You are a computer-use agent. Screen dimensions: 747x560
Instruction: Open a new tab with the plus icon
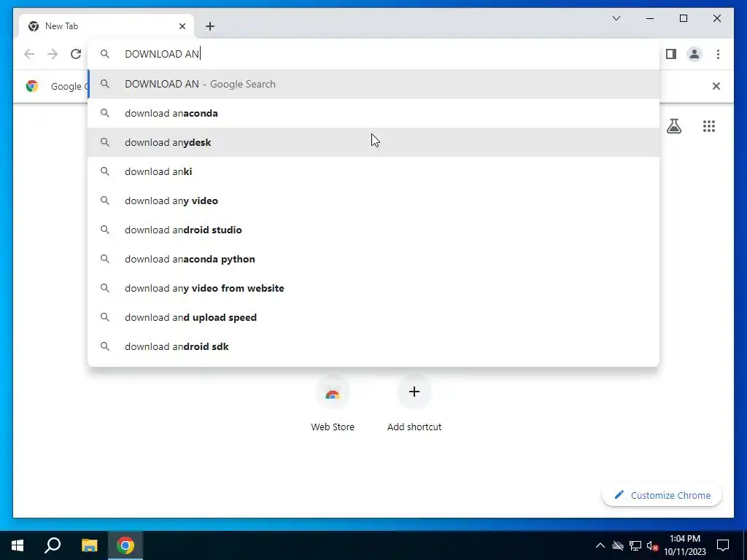coord(210,26)
